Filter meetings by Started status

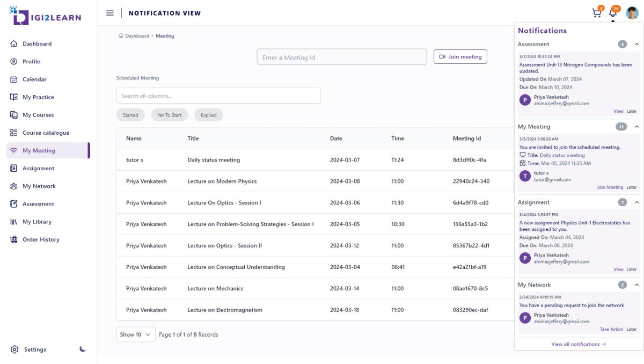tap(130, 115)
